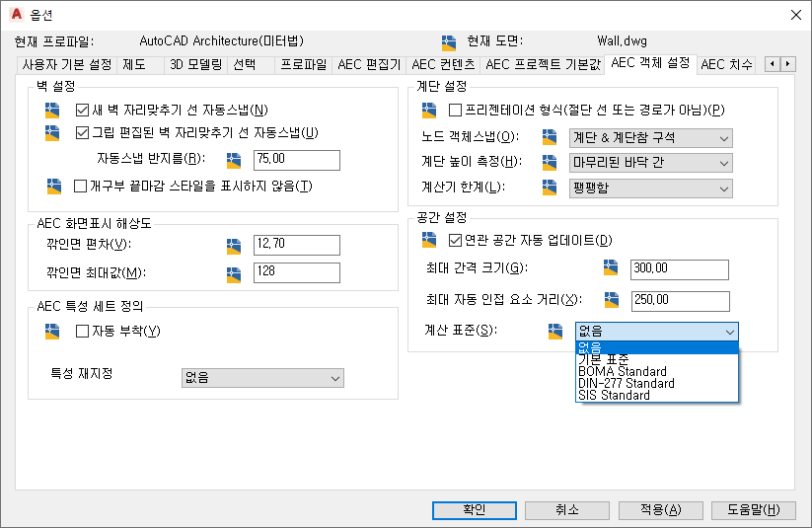The height and width of the screenshot is (528, 812).
Task: Select 기본 표준 from the list
Action: tap(657, 359)
